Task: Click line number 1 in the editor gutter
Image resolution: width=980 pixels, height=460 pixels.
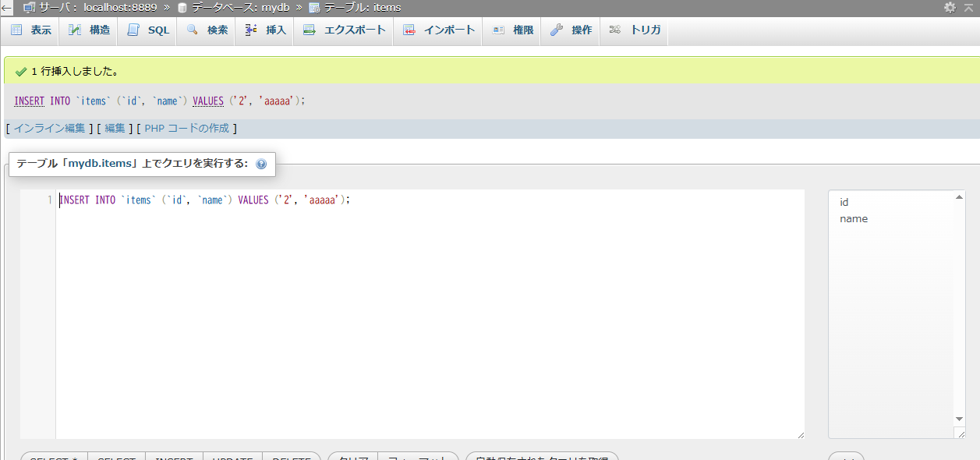Action: tap(50, 200)
